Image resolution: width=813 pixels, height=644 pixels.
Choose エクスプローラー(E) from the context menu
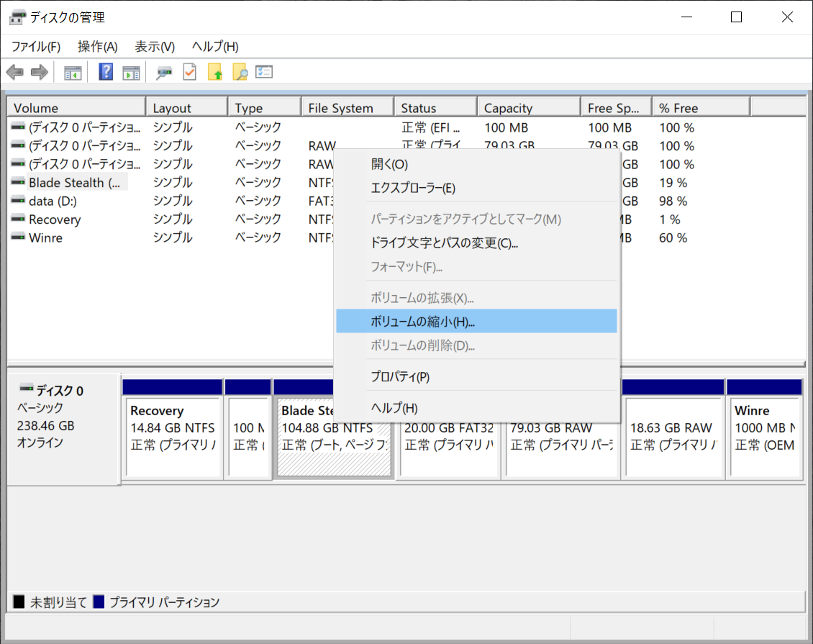coord(476,189)
